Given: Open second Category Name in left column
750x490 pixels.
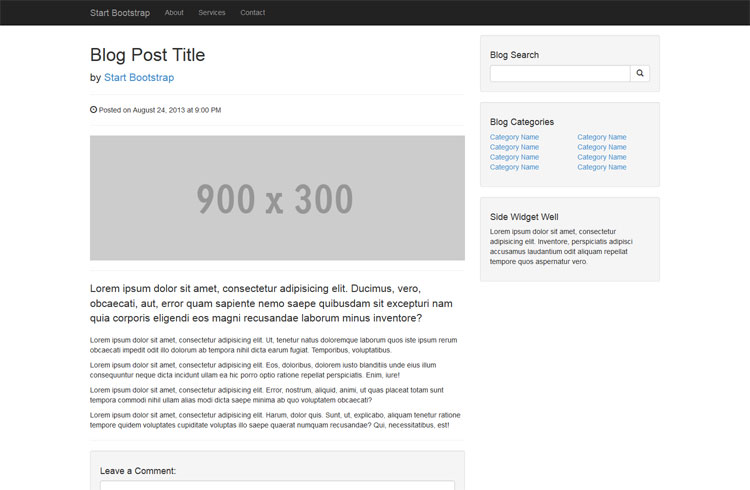Looking at the screenshot, I should click(x=514, y=147).
